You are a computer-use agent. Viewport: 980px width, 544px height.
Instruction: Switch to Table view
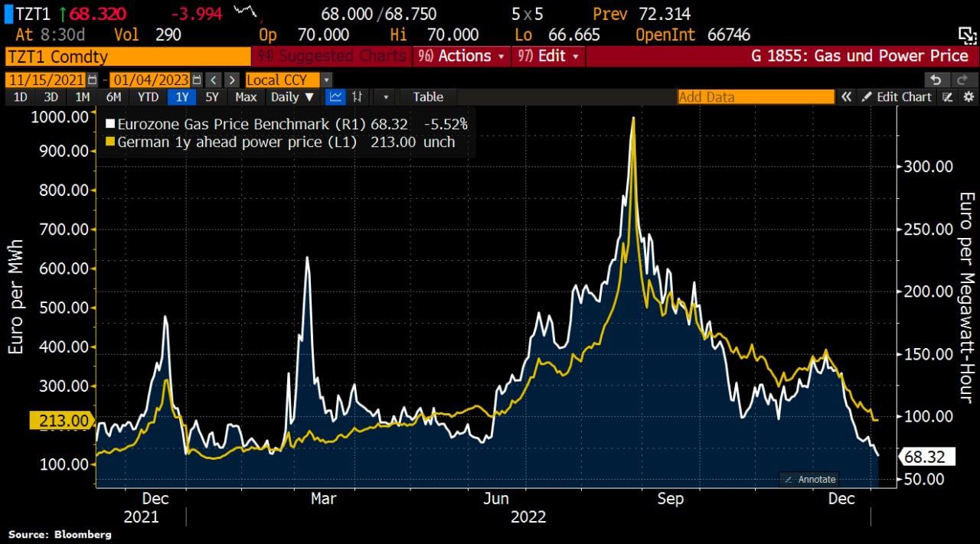[x=428, y=96]
